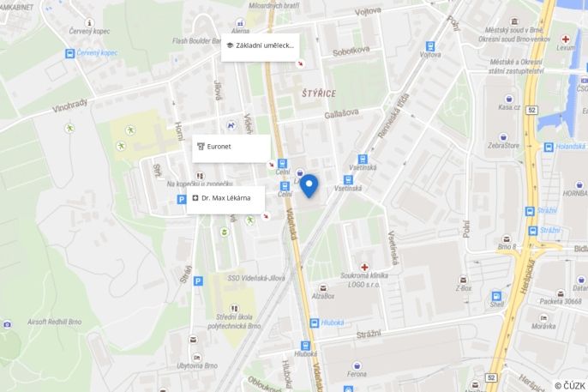Open the Základní uměleck... school label

point(261,47)
